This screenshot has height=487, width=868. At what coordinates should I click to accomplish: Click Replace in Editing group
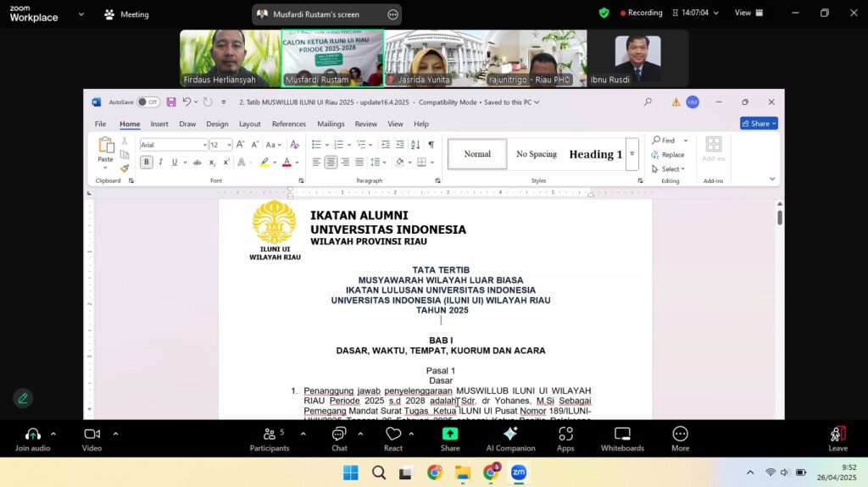click(x=668, y=155)
